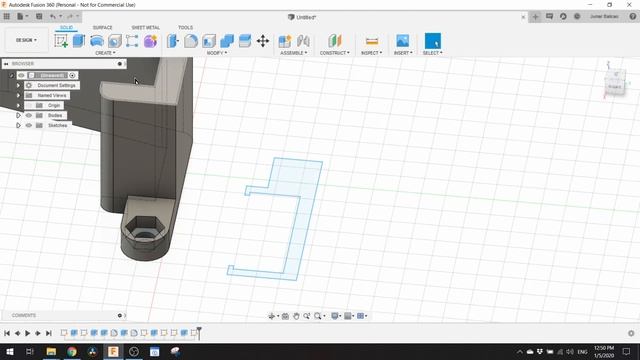The width and height of the screenshot is (640, 360).
Task: Collapse the BROWSER panel
Action: pos(6,64)
